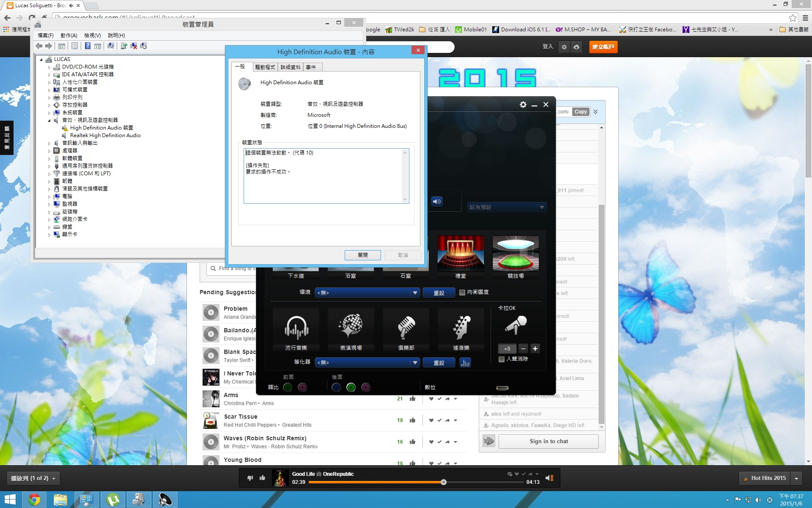Image resolution: width=812 pixels, height=508 pixels.
Task: Open Chrome from the taskbar
Action: [34, 500]
